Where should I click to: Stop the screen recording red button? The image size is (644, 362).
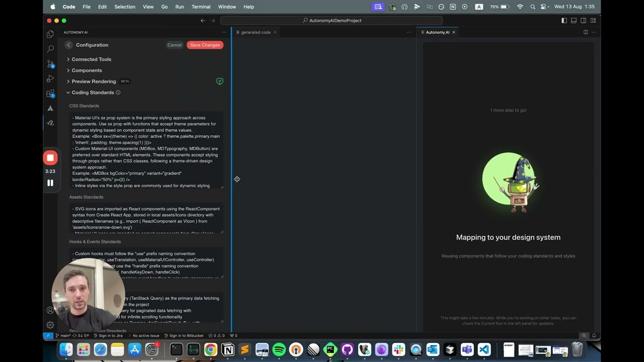pyautogui.click(x=50, y=158)
